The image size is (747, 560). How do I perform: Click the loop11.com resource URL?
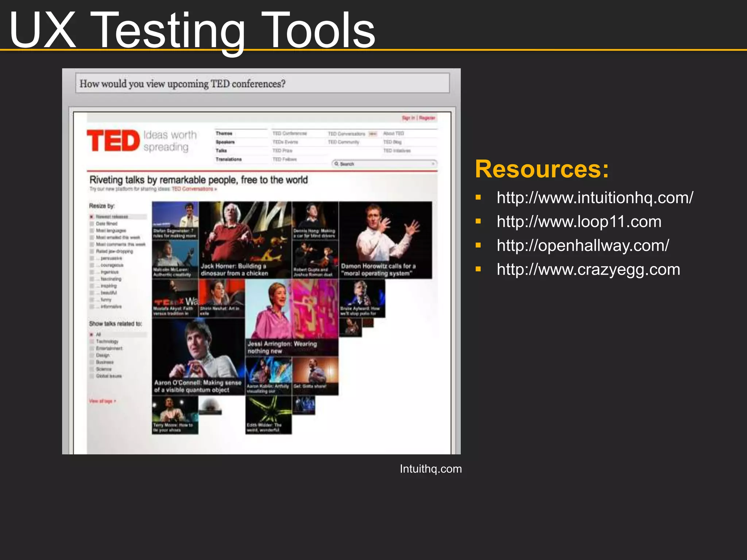(x=579, y=222)
